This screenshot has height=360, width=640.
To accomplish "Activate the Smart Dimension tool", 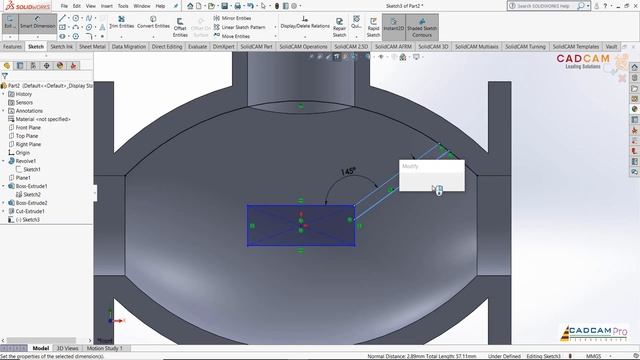I will pos(38,23).
